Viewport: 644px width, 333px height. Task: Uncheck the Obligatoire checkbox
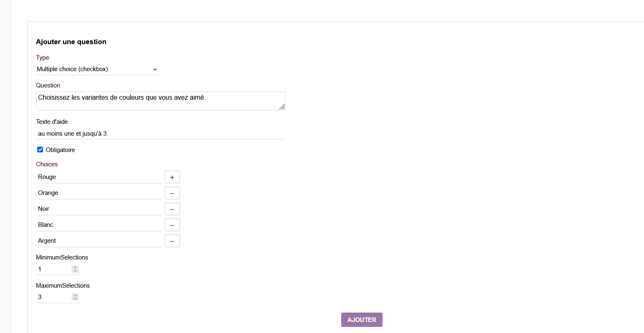click(x=40, y=150)
